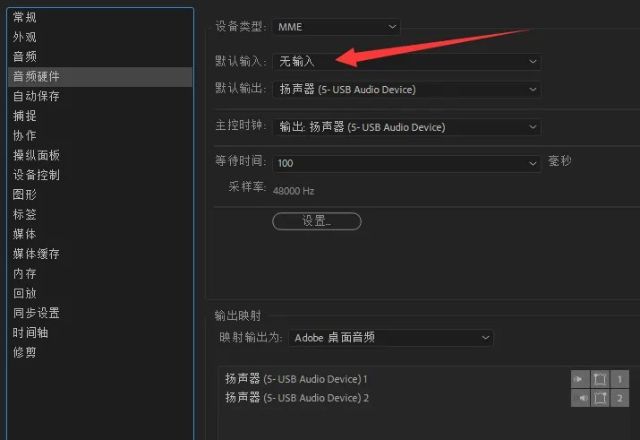Click the 输出映射 section heading
640x440 pixels.
coord(238,316)
